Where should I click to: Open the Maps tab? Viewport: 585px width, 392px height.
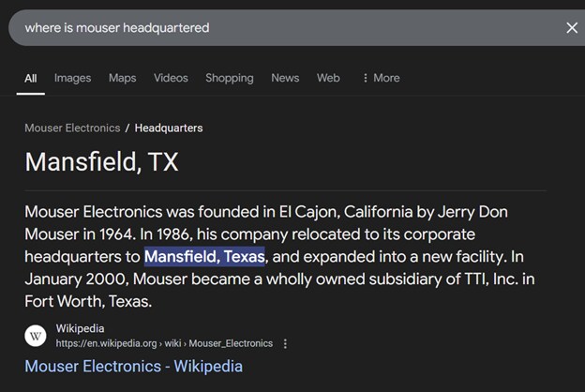tap(122, 78)
